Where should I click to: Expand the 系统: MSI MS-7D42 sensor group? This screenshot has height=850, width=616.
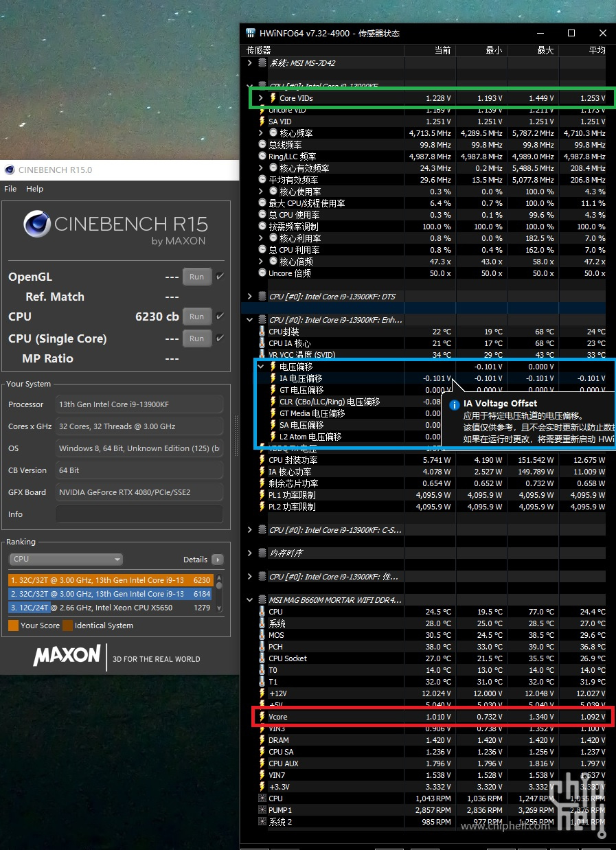(250, 63)
